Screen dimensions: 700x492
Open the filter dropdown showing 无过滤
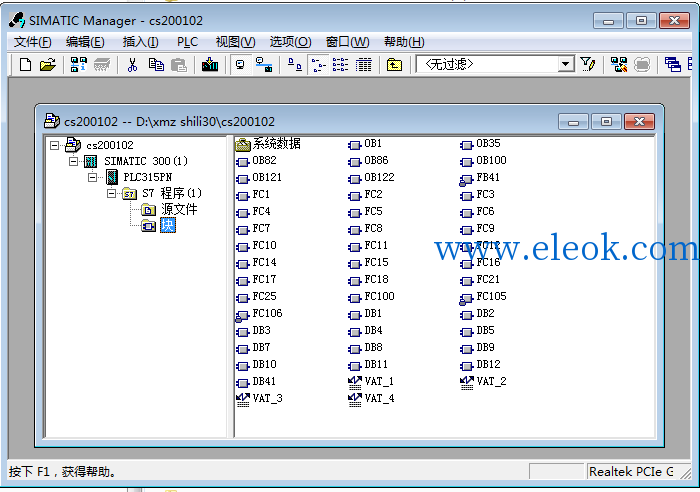coord(495,64)
